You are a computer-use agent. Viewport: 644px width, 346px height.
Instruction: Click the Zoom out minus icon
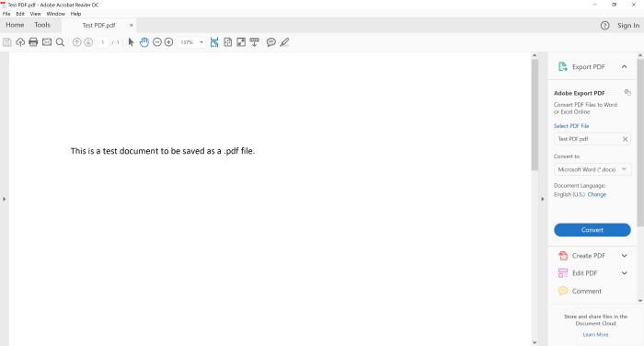coord(157,42)
